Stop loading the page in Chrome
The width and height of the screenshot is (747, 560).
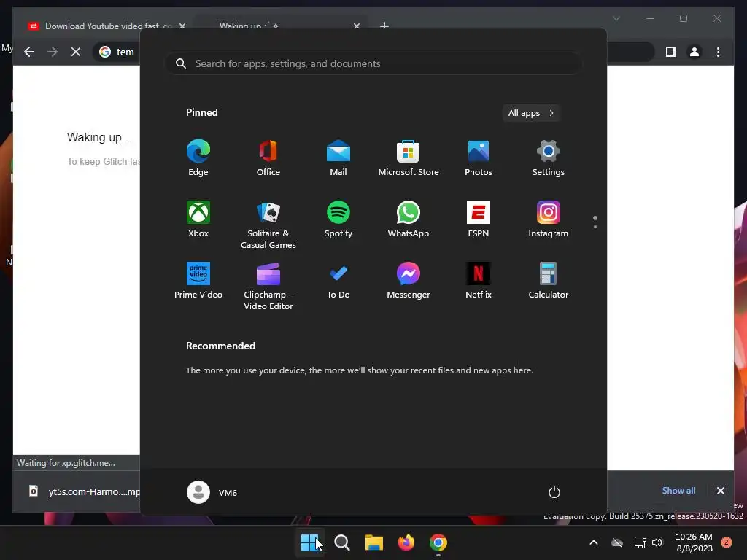[76, 52]
